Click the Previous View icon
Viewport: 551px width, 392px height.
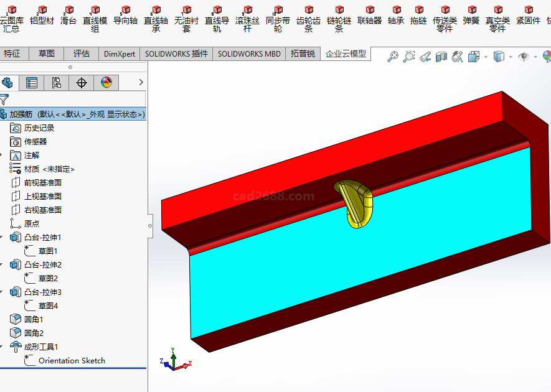tap(425, 57)
